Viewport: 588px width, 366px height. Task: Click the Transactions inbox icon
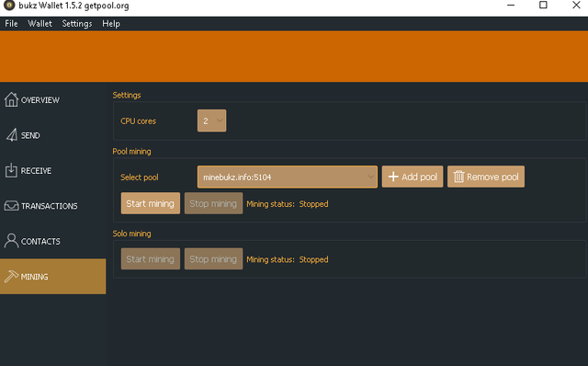coord(11,205)
